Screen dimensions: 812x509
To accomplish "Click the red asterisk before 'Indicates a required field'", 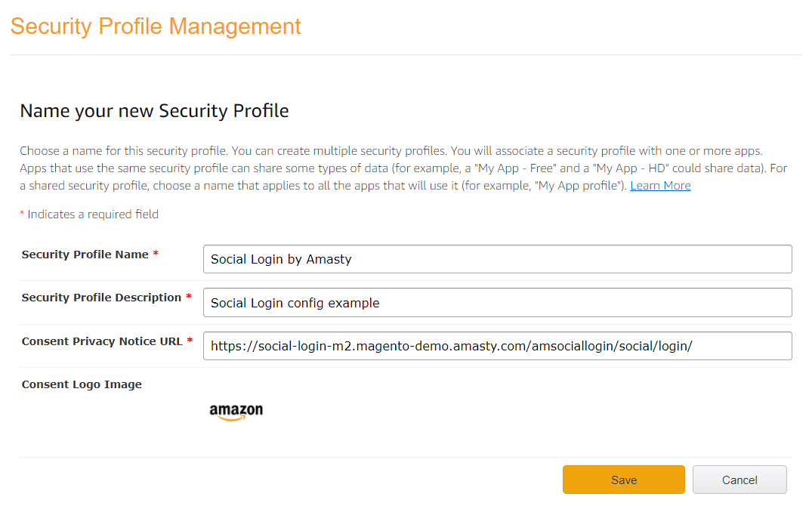I will tap(22, 213).
